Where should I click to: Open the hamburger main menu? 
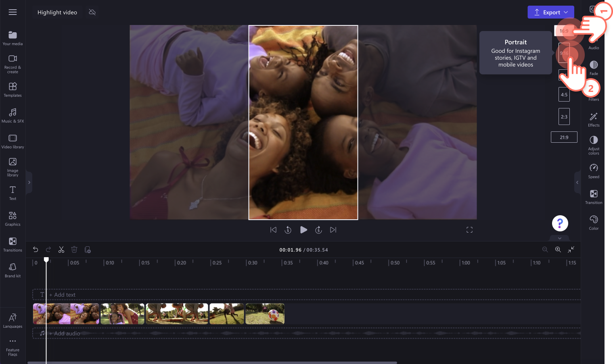(x=13, y=12)
